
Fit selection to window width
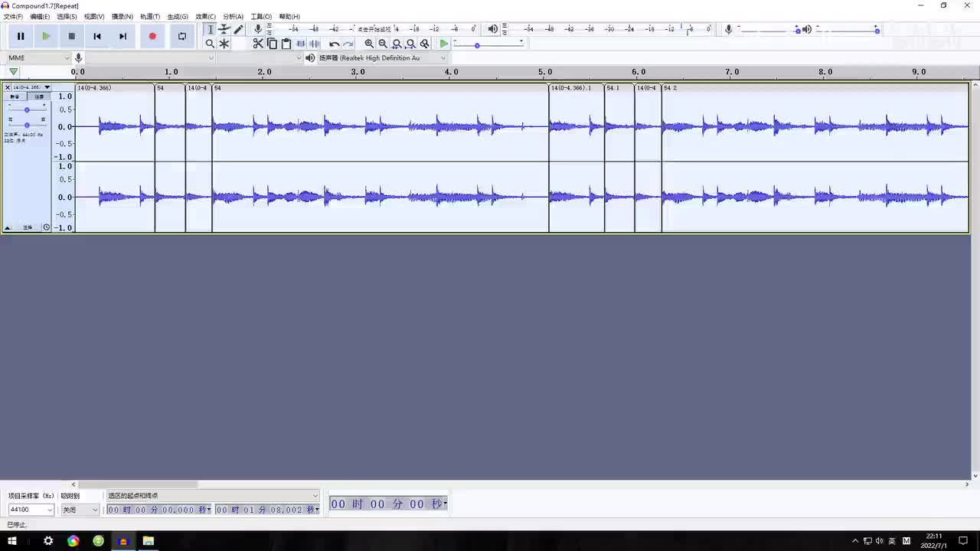pos(397,44)
